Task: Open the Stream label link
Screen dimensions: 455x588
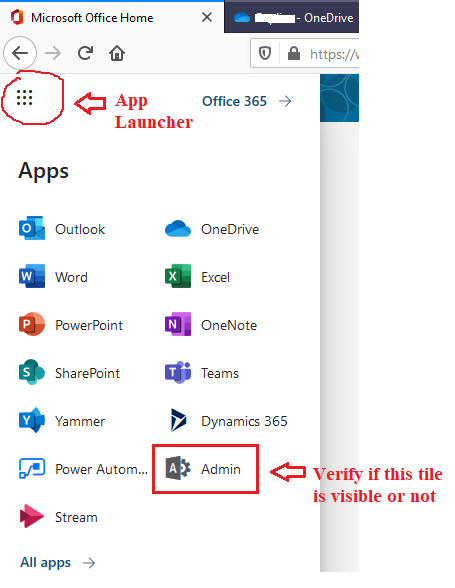Action: pyautogui.click(x=76, y=517)
